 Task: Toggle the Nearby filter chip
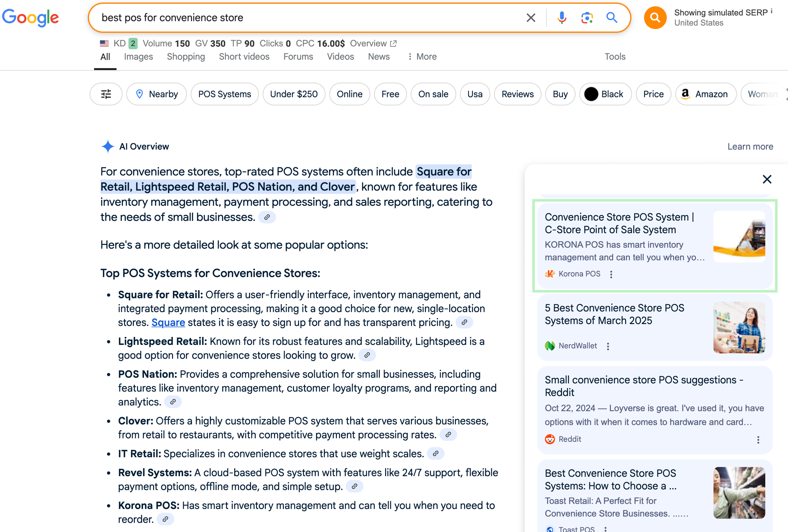pyautogui.click(x=157, y=94)
